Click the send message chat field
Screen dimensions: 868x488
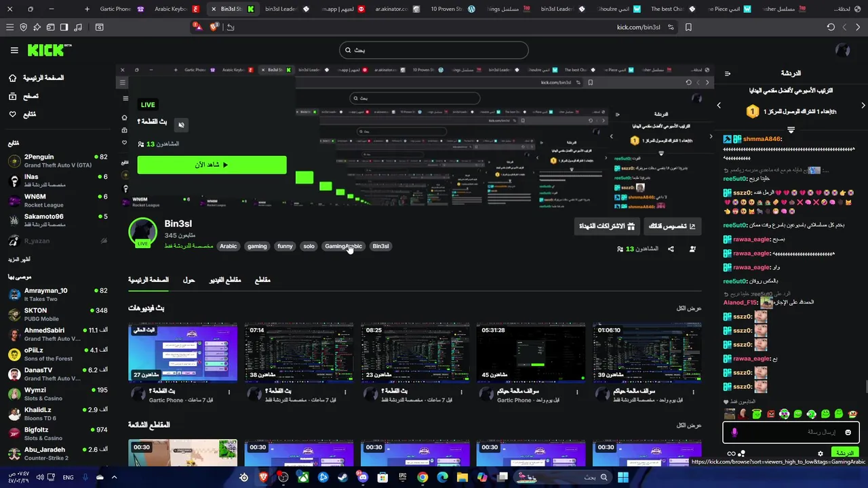tap(791, 432)
